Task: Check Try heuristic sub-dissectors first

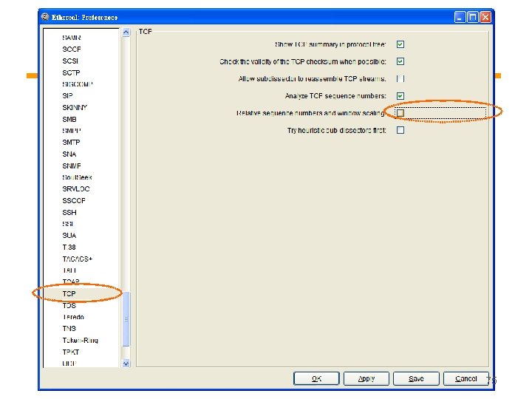Action: pyautogui.click(x=400, y=130)
